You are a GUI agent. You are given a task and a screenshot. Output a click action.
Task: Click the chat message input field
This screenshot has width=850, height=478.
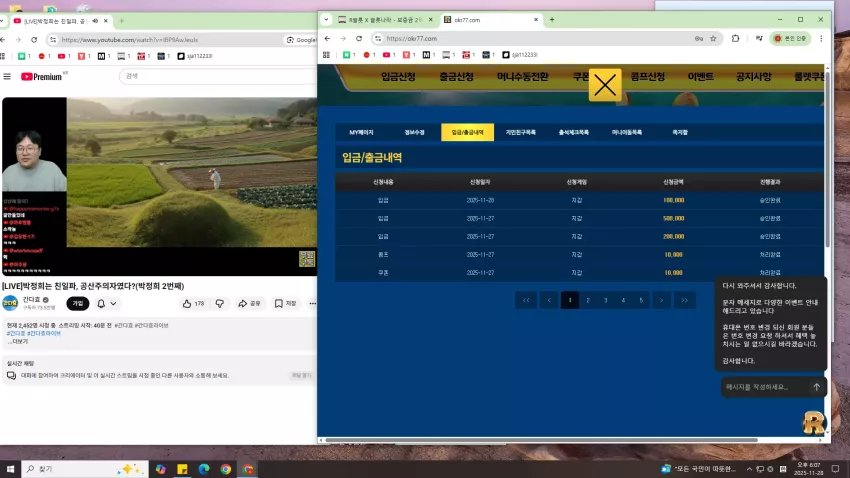coord(764,387)
